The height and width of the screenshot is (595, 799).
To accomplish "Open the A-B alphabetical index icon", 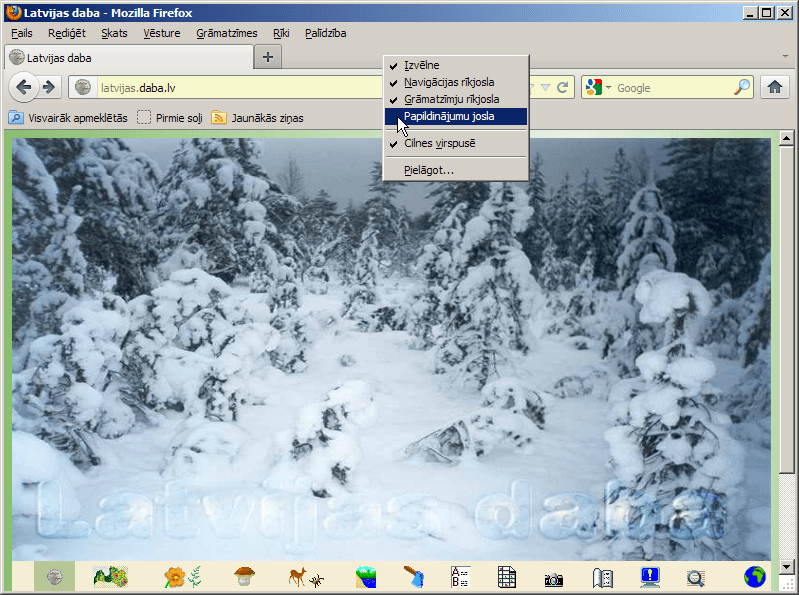I will click(461, 577).
